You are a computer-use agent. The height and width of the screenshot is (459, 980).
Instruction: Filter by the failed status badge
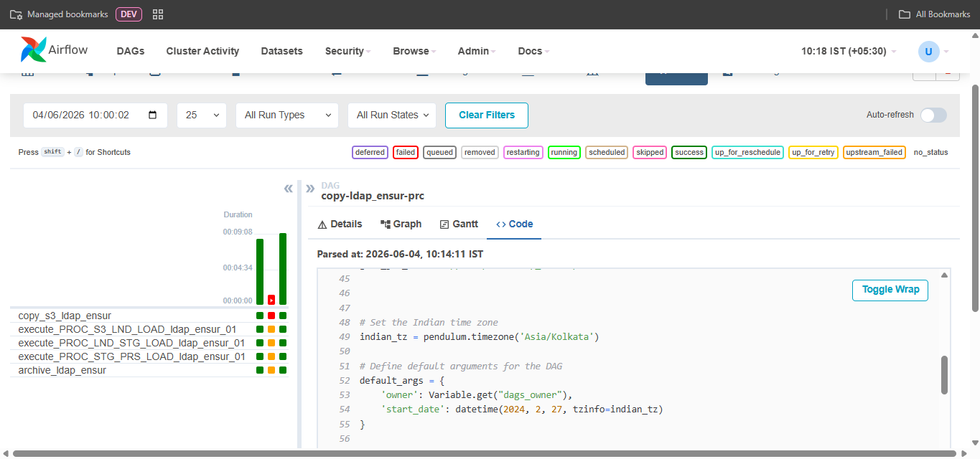[406, 152]
